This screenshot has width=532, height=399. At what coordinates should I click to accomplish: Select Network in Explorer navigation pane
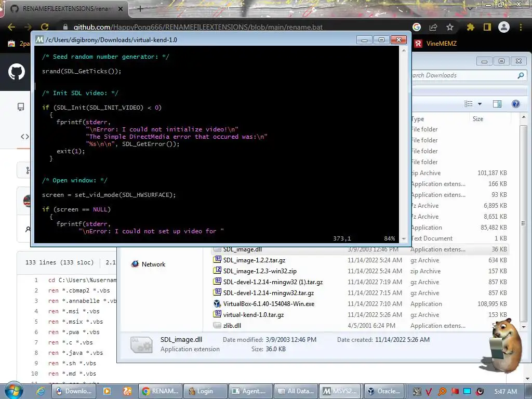pyautogui.click(x=148, y=264)
